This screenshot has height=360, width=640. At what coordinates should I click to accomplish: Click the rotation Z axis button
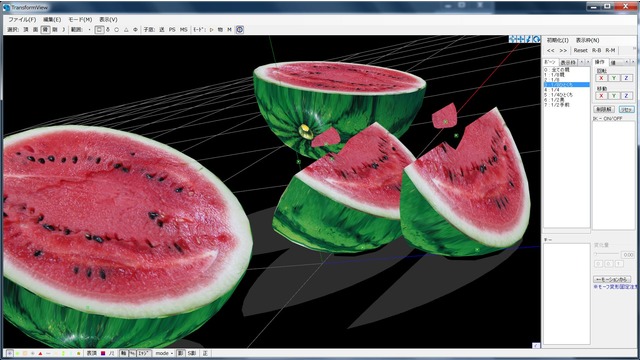[627, 78]
